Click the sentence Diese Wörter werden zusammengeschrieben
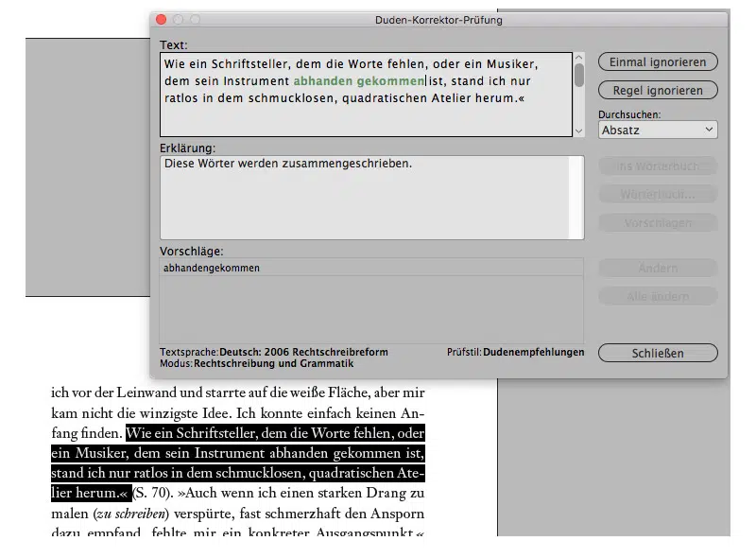Image resolution: width=756 pixels, height=558 pixels. point(288,164)
